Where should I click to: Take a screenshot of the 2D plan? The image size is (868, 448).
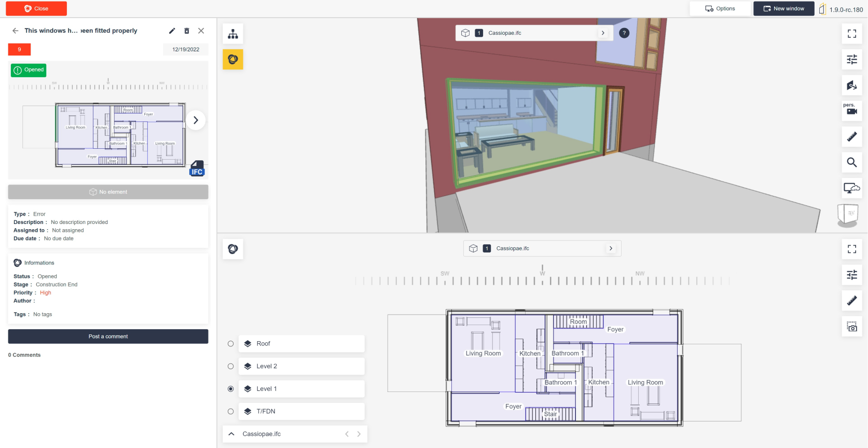[x=851, y=327]
